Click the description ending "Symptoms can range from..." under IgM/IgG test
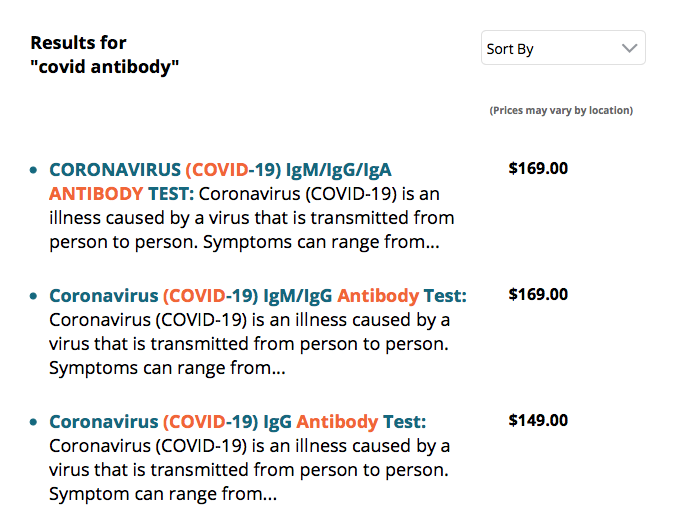Image resolution: width=698 pixels, height=531 pixels. click(167, 368)
